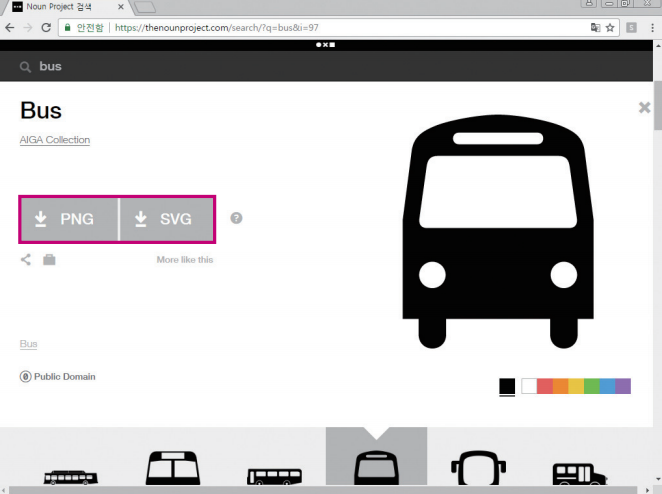
Task: Click the search magnifier icon
Action: pos(25,67)
